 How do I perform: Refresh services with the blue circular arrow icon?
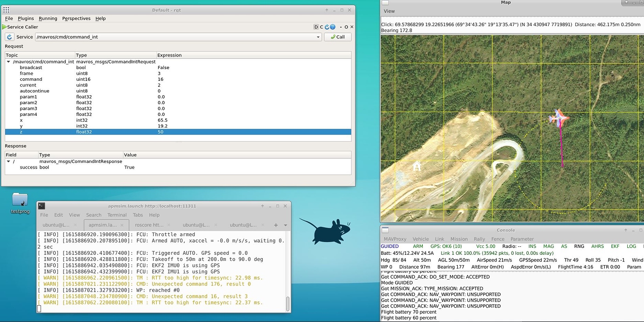[327, 27]
